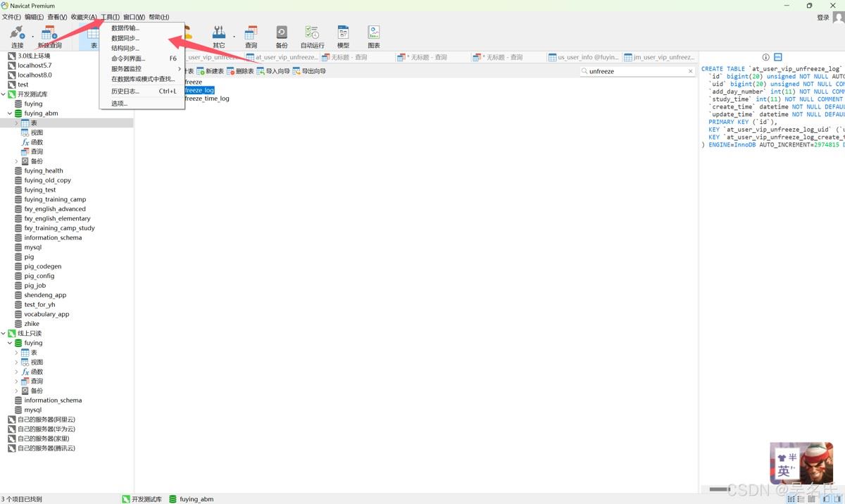Collapse the 开发测试库 connection node

pyautogui.click(x=4, y=94)
